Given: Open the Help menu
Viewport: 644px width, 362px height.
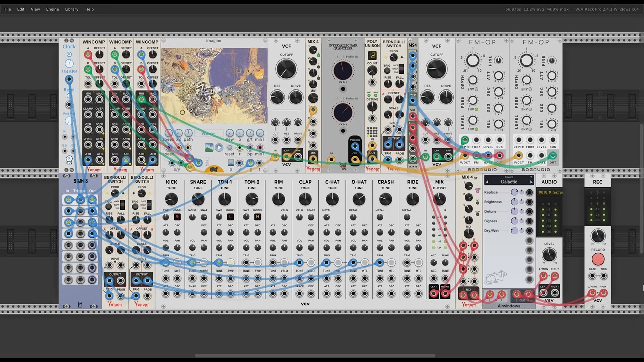Looking at the screenshot, I should coord(89,9).
